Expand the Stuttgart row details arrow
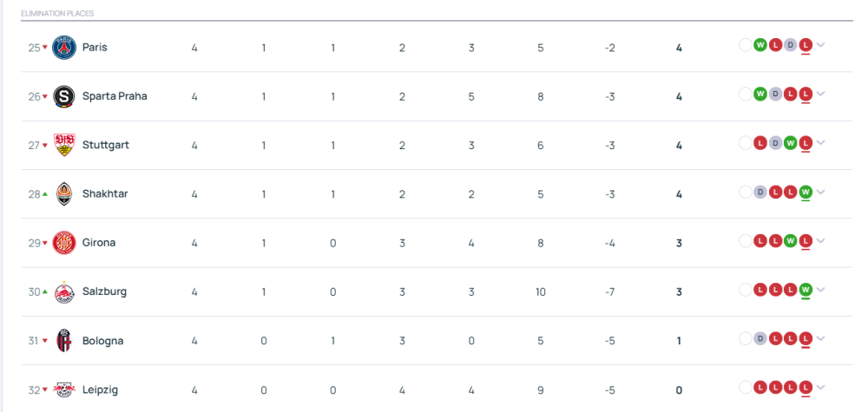 pyautogui.click(x=821, y=142)
